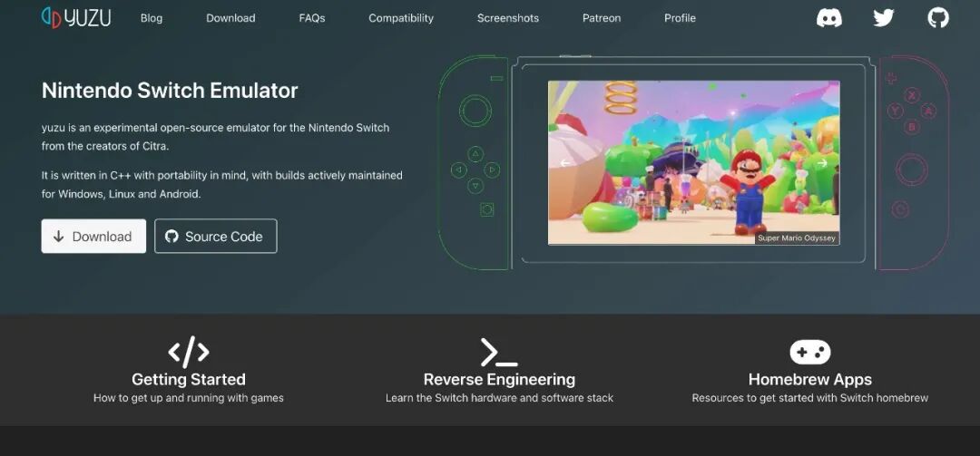This screenshot has width=980, height=456.
Task: Click the Nintendo Switch Emulator heading
Action: point(170,91)
